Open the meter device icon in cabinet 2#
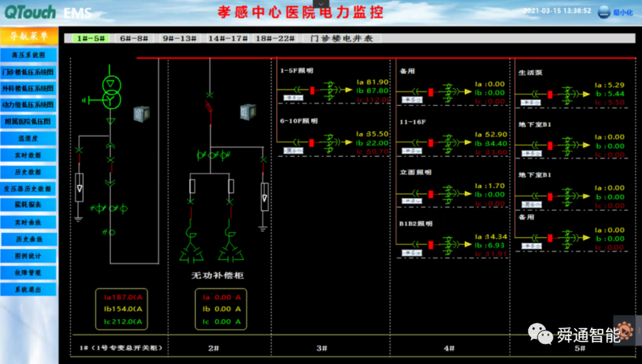This screenshot has height=364, width=642. click(x=248, y=112)
